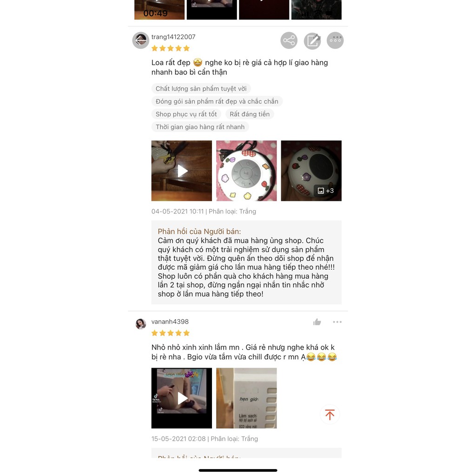
Task: Tap the edit pencil icon in review header
Action: pyautogui.click(x=312, y=41)
